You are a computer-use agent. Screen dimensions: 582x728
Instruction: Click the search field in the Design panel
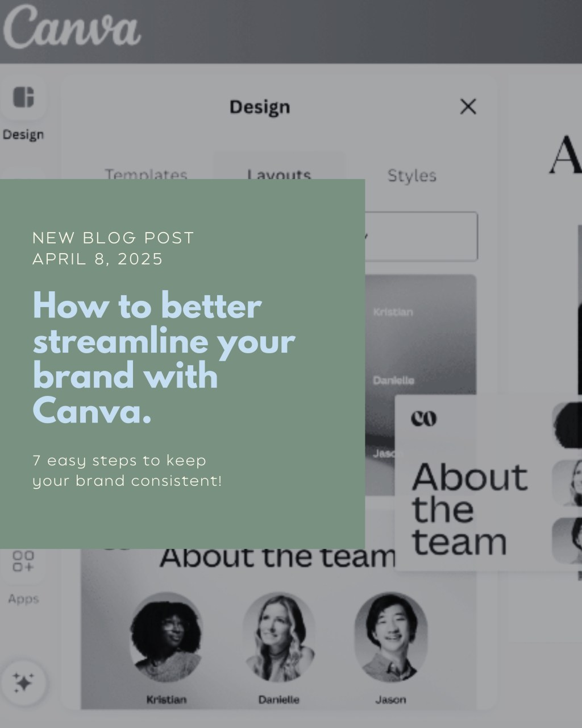click(x=421, y=237)
